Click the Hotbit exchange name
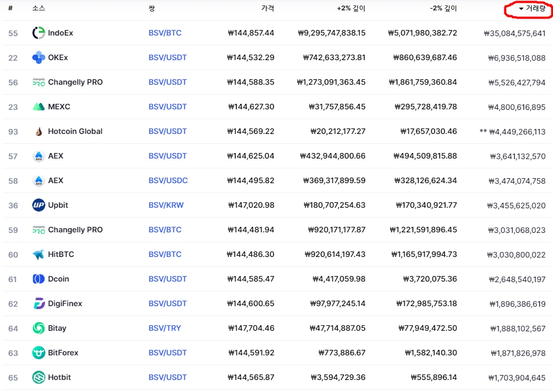This screenshot has height=392, width=553. [60, 377]
